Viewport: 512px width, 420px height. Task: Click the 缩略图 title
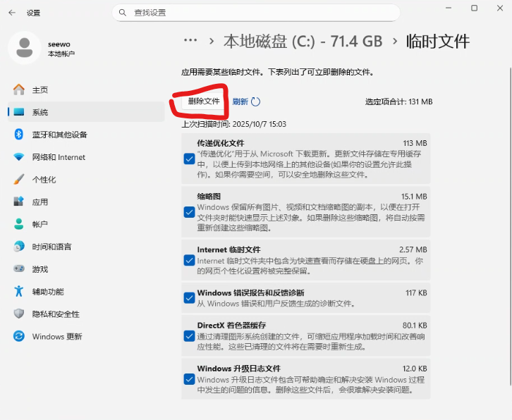point(209,196)
